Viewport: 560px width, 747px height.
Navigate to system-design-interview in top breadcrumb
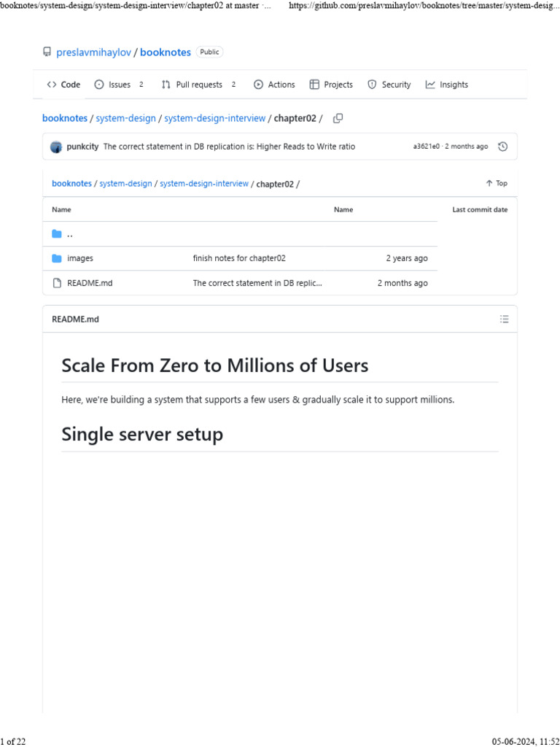pyautogui.click(x=214, y=118)
